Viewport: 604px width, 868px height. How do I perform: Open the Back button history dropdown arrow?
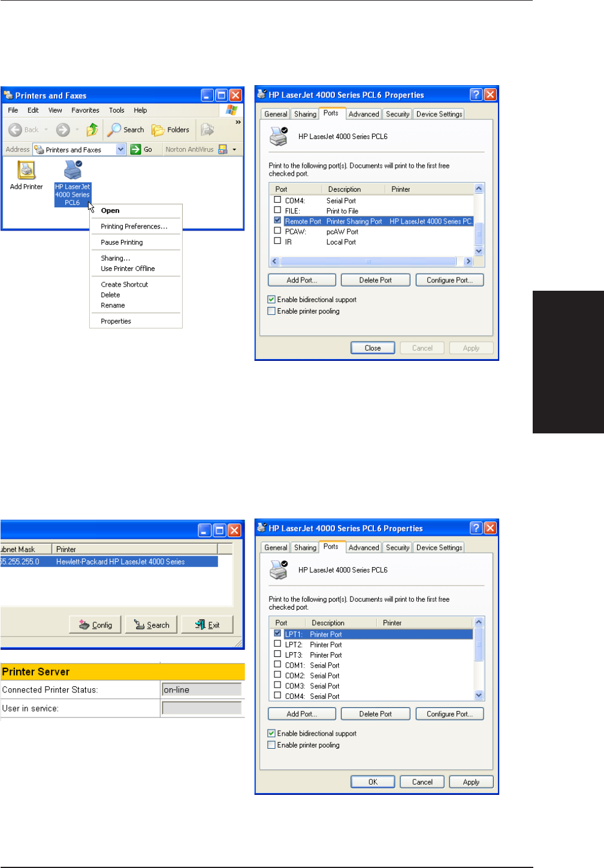[46, 129]
